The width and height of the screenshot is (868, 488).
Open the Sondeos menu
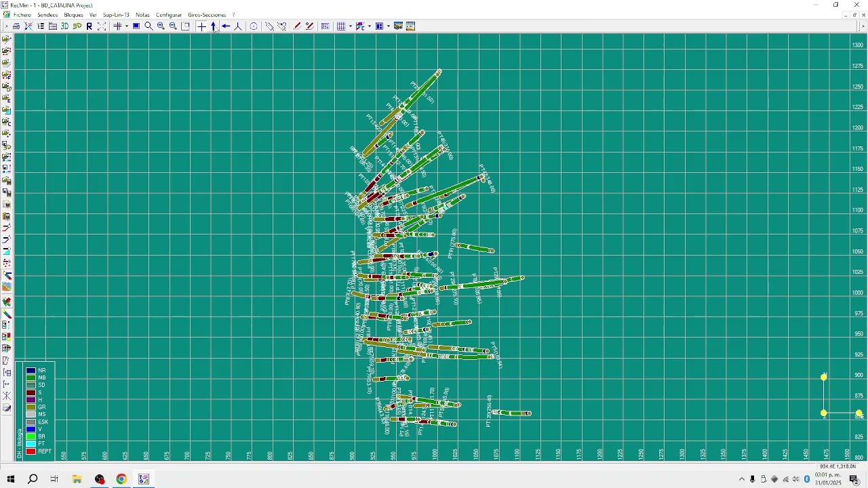pos(47,15)
